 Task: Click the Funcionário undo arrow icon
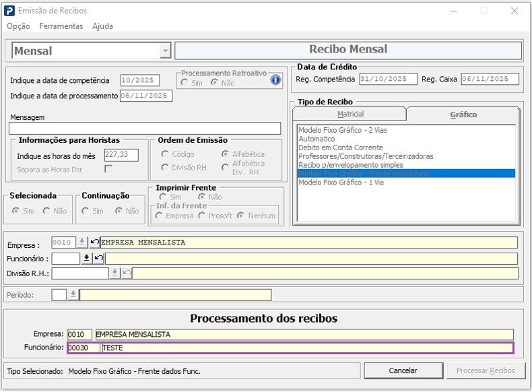pyautogui.click(x=98, y=258)
